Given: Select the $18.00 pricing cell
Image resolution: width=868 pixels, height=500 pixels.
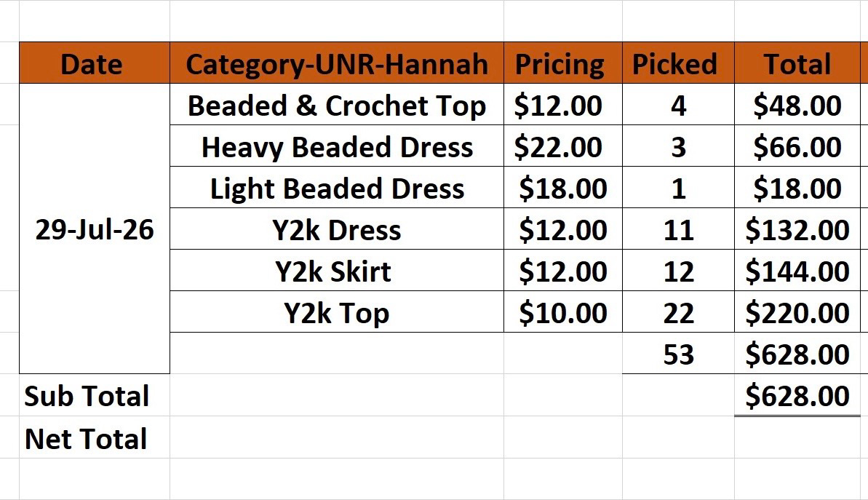Looking at the screenshot, I should click(563, 188).
